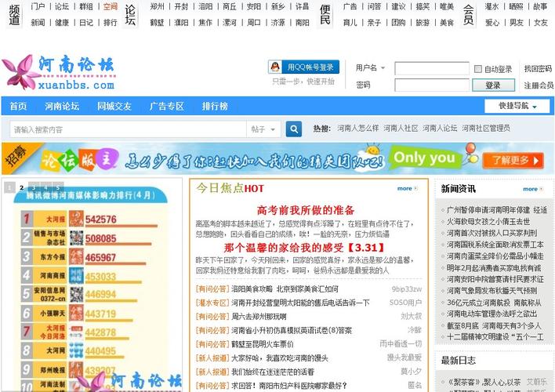Open post 周六去郑州那玩啊
The width and height of the screenshot is (555, 392).
pyautogui.click(x=259, y=317)
